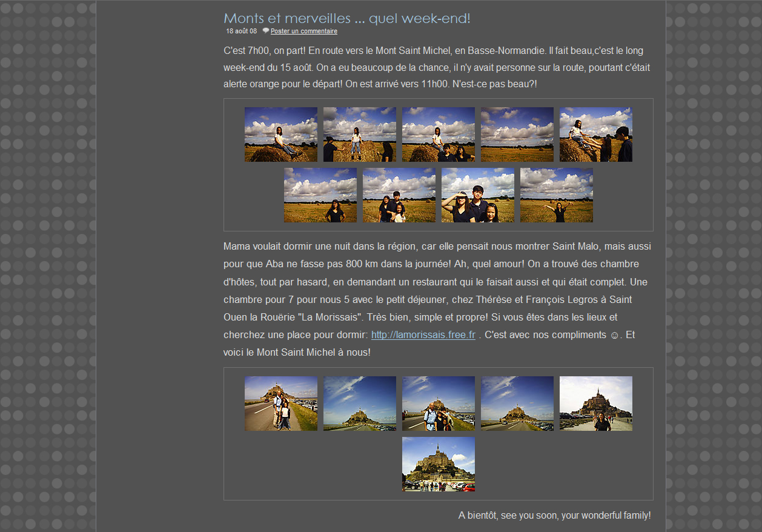
Task: View close-up family photo with man in blue shirt
Action: pos(438,404)
